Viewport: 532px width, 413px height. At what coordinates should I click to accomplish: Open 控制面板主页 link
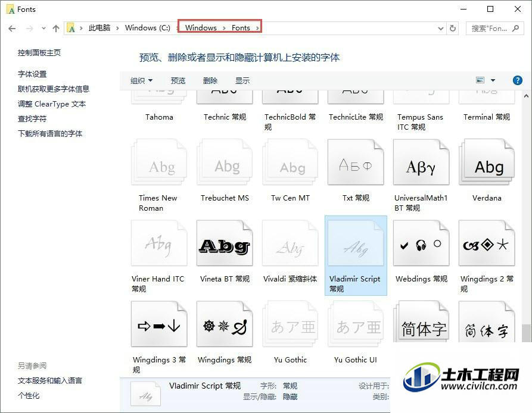coord(39,52)
